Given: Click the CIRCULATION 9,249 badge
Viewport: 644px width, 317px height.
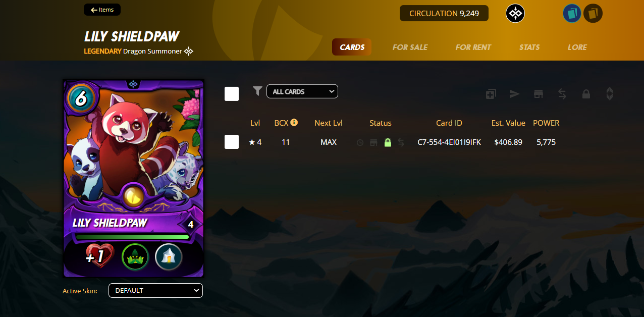Looking at the screenshot, I should (x=444, y=13).
